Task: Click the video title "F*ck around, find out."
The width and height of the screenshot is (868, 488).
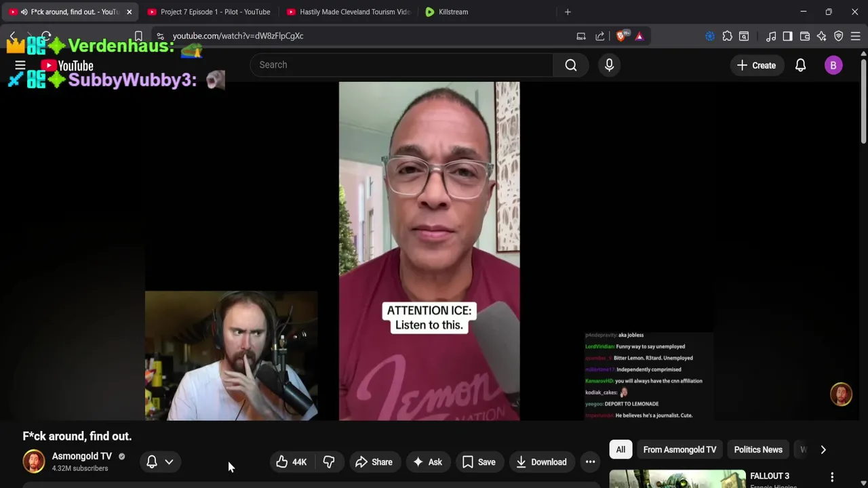Action: [x=77, y=436]
